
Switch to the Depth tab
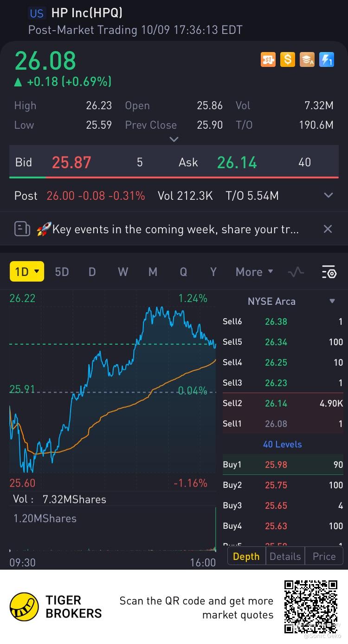(x=246, y=556)
